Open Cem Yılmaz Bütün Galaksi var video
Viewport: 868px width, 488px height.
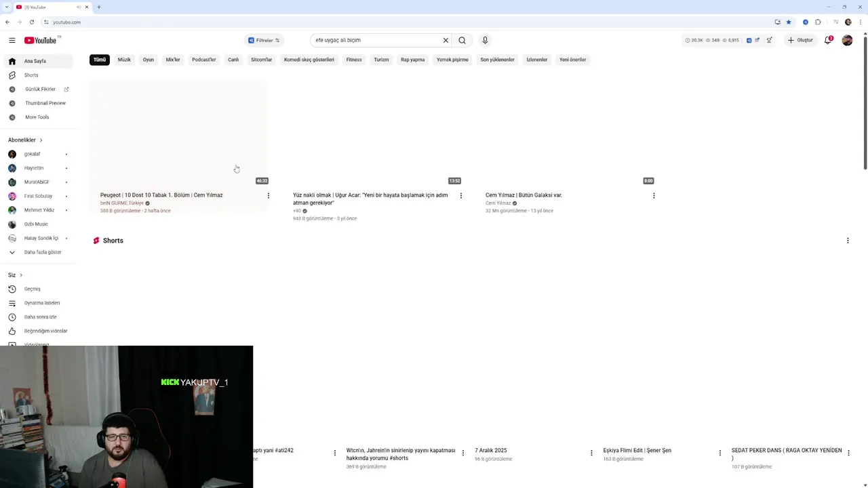coord(524,195)
